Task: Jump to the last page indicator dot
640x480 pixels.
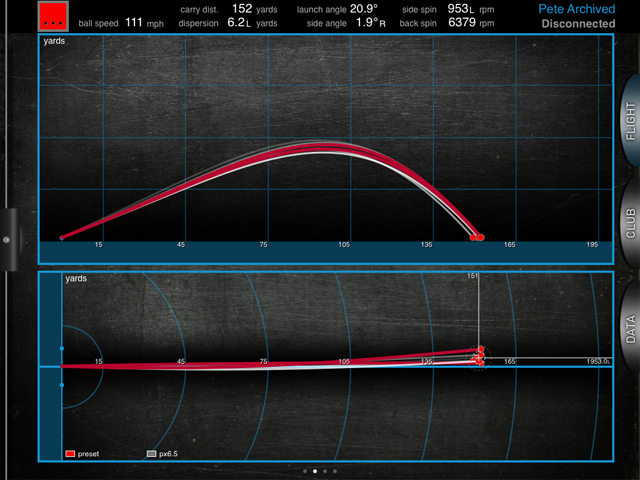Action: (335, 470)
